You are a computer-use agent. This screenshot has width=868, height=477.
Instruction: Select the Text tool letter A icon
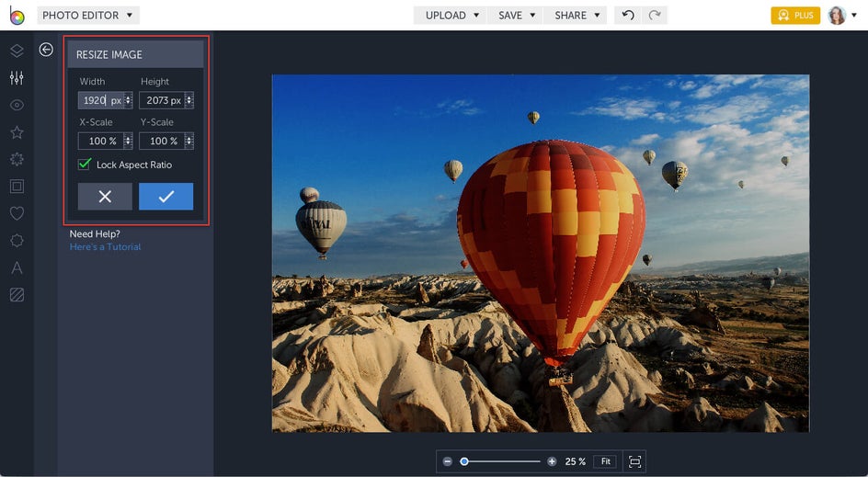(17, 268)
